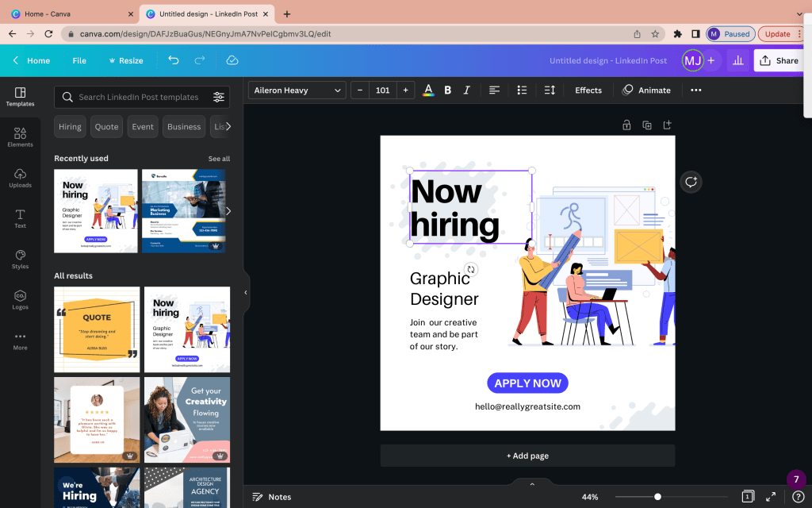This screenshot has width=812, height=508.
Task: Click the text alignment icon
Action: click(494, 90)
